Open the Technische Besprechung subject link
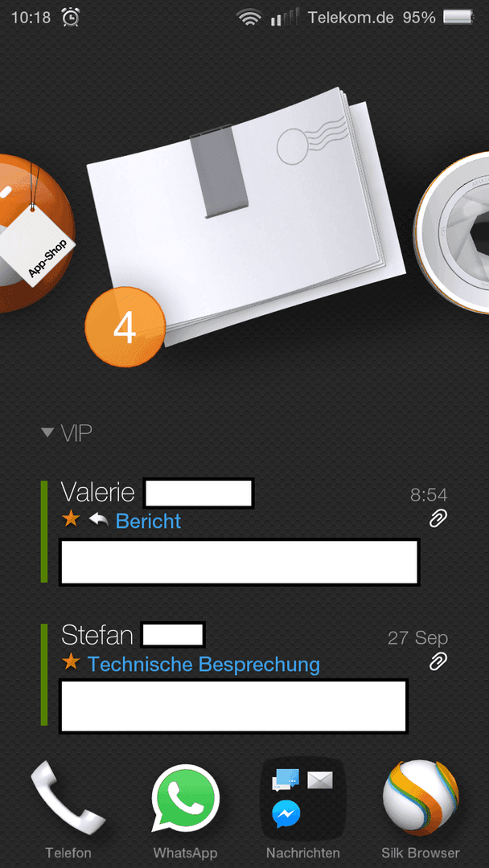The height and width of the screenshot is (868, 489). click(203, 664)
